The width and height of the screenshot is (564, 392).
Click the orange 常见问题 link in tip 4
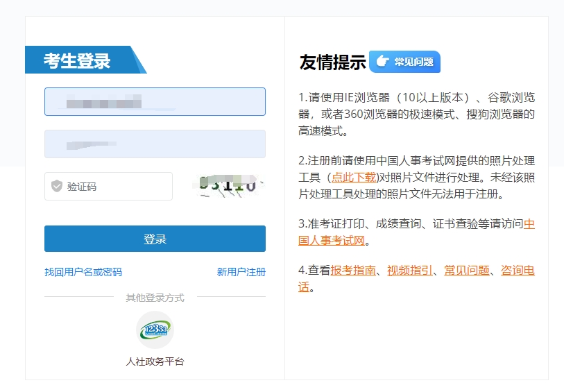466,271
